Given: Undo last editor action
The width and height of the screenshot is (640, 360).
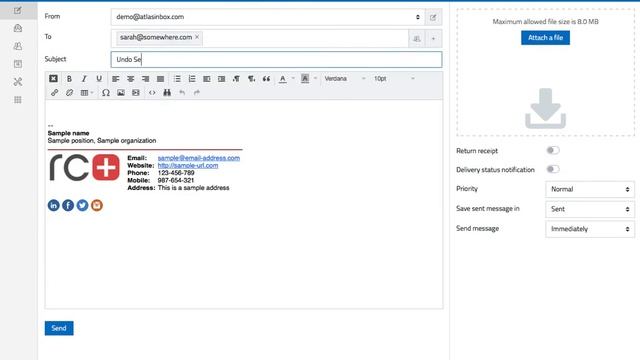Looking at the screenshot, I should pos(182,93).
